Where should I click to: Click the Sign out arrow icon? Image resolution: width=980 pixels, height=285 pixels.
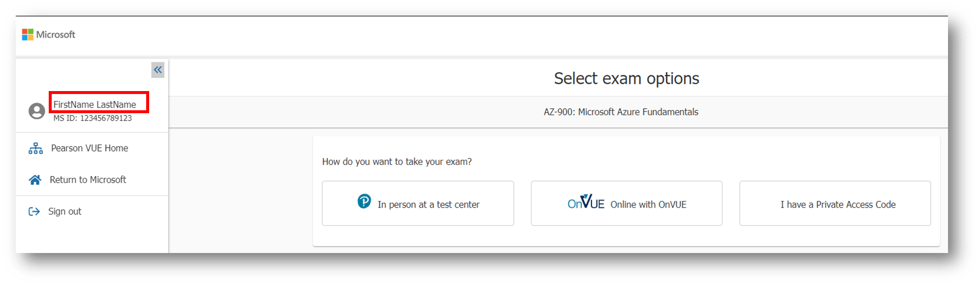tap(34, 211)
